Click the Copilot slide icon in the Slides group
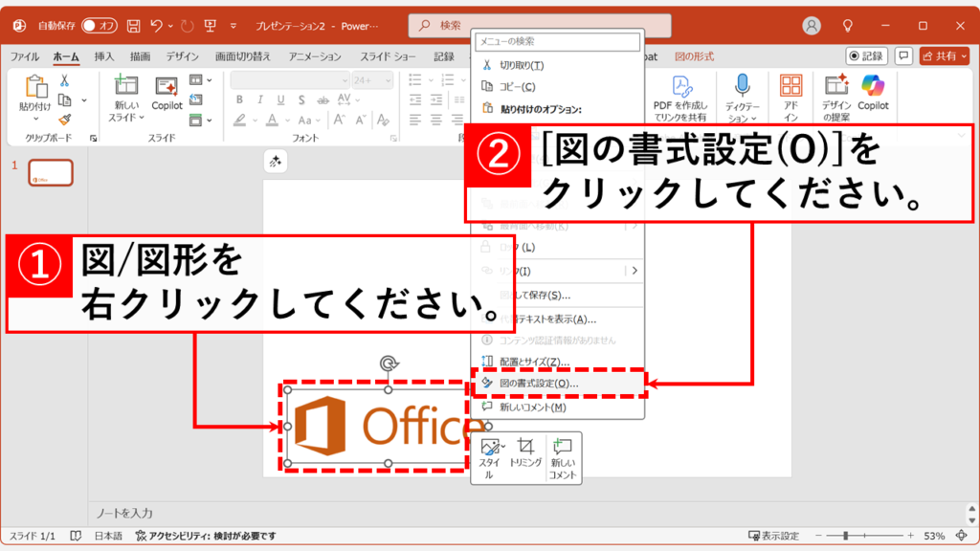This screenshot has height=551, width=980. pyautogui.click(x=167, y=87)
